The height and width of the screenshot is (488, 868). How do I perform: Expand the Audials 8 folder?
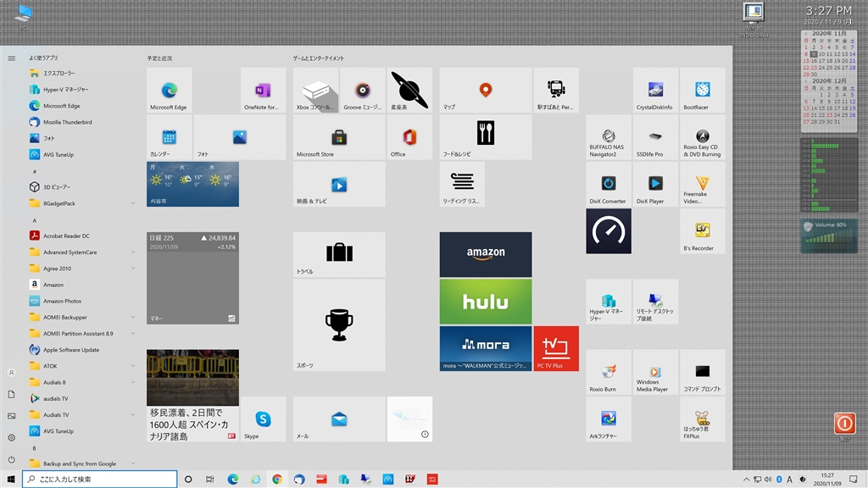point(82,382)
